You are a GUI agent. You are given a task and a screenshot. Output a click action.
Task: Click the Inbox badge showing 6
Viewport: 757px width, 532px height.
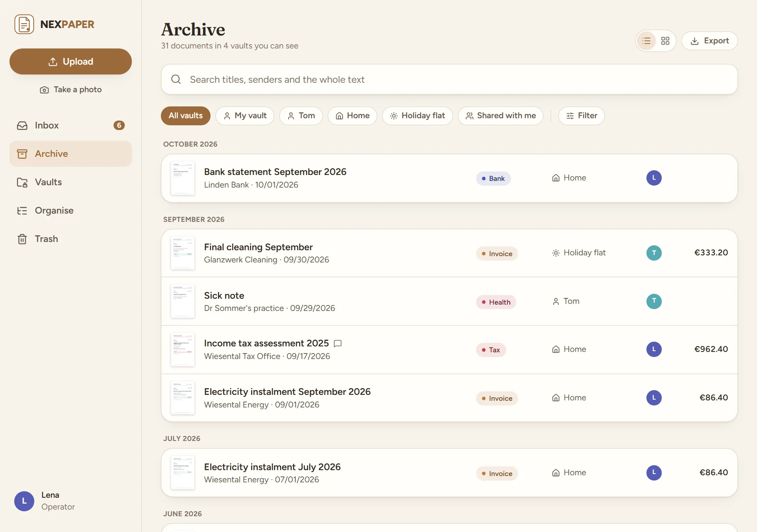tap(119, 125)
